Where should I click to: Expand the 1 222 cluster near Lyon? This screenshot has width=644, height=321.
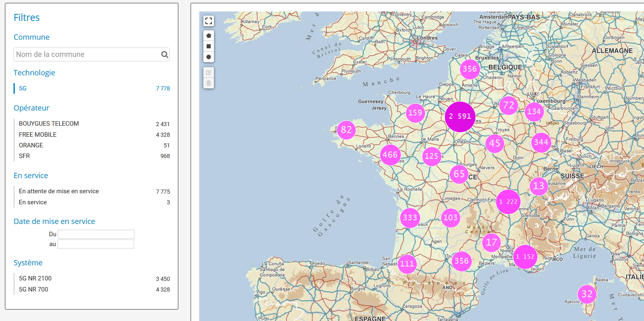coord(508,202)
